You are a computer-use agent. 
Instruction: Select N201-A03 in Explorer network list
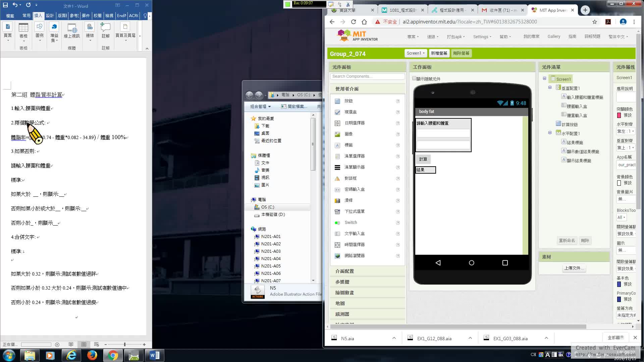point(271,251)
